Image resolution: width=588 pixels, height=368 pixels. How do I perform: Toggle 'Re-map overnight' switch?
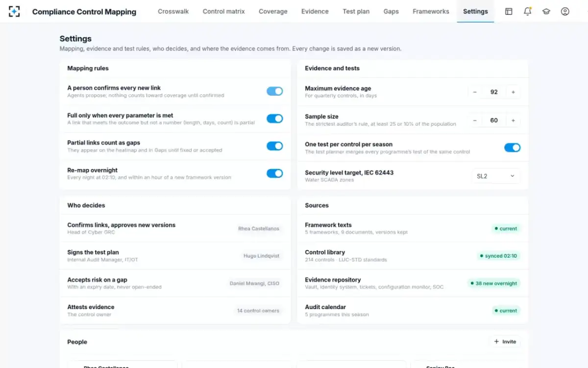[x=275, y=174]
